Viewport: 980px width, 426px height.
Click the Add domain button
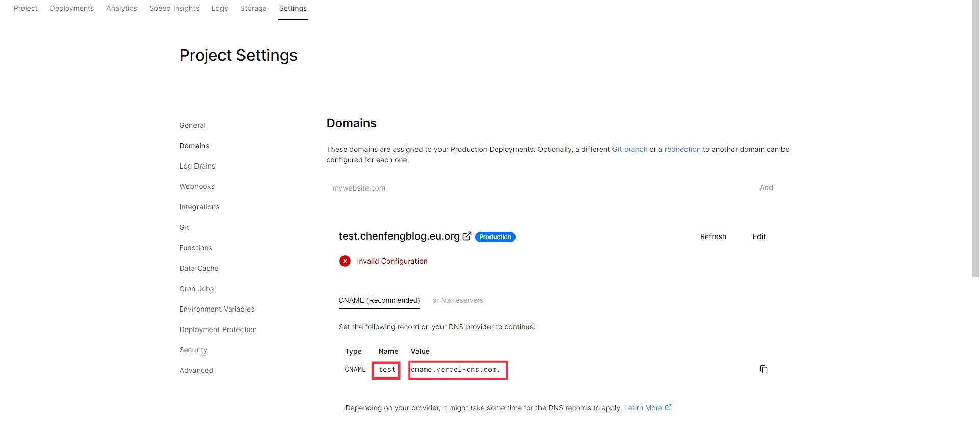point(766,187)
